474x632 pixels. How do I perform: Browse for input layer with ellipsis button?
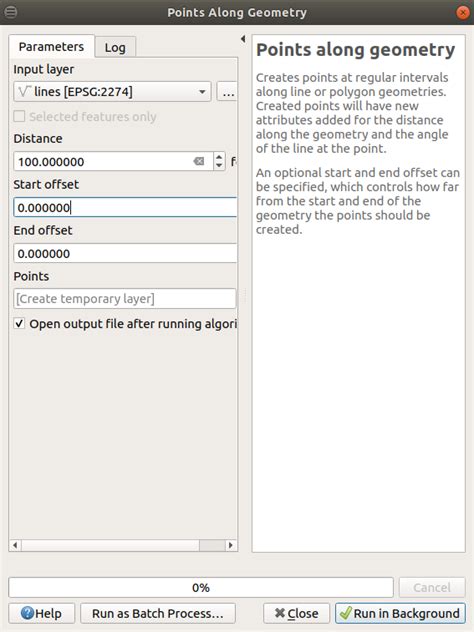(x=227, y=92)
